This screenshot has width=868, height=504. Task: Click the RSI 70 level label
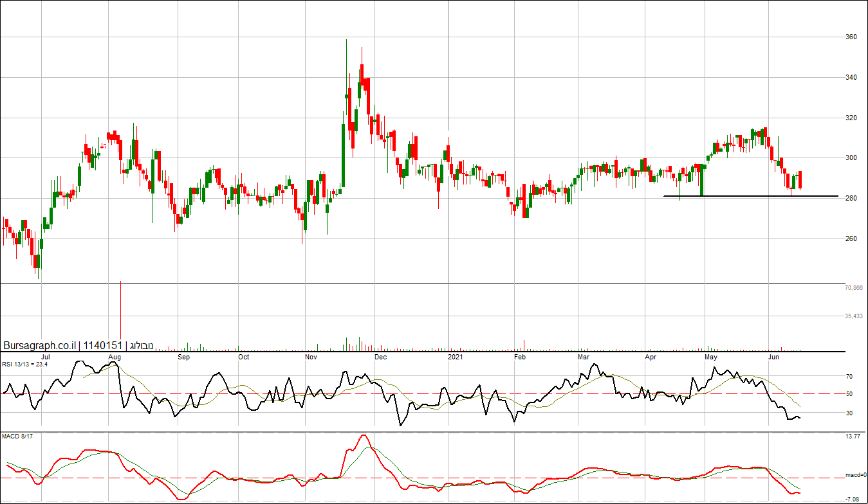849,377
